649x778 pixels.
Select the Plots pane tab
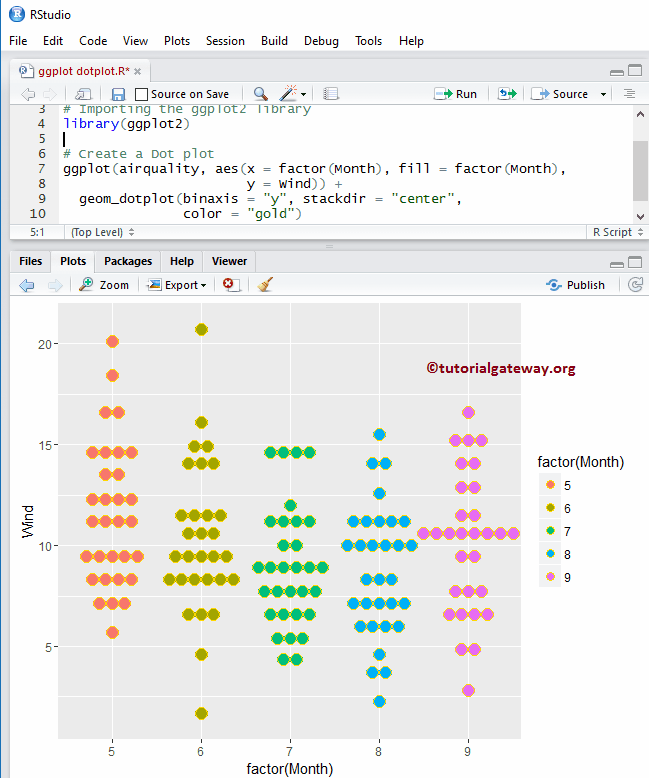point(73,261)
